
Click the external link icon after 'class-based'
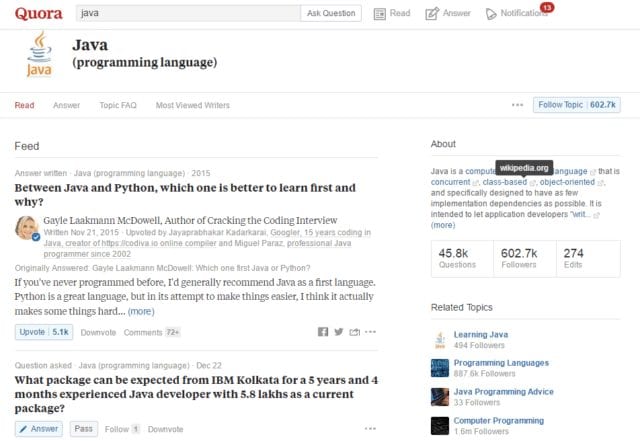tap(532, 183)
